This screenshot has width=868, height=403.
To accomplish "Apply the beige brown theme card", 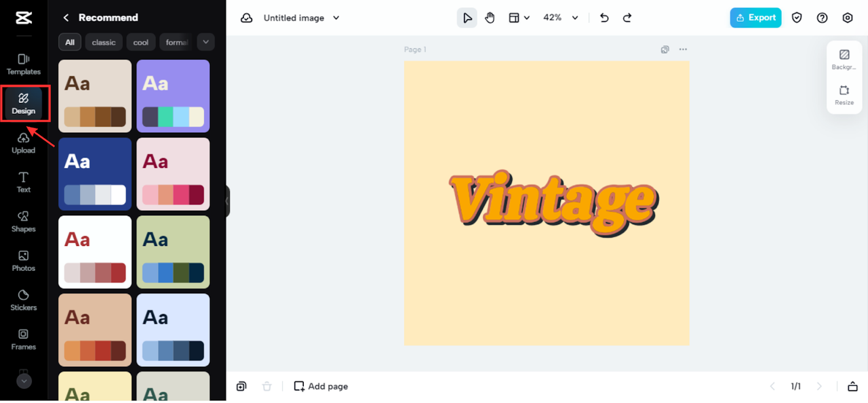I will (95, 96).
